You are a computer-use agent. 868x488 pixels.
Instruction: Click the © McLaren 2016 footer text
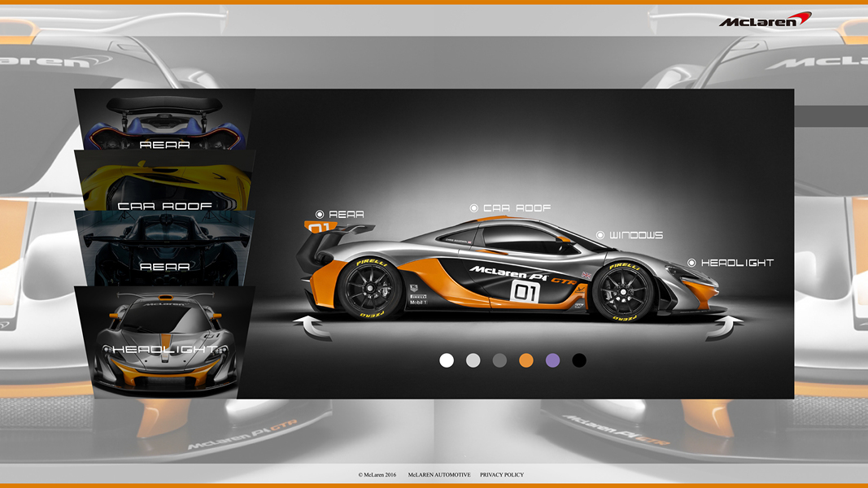377,475
